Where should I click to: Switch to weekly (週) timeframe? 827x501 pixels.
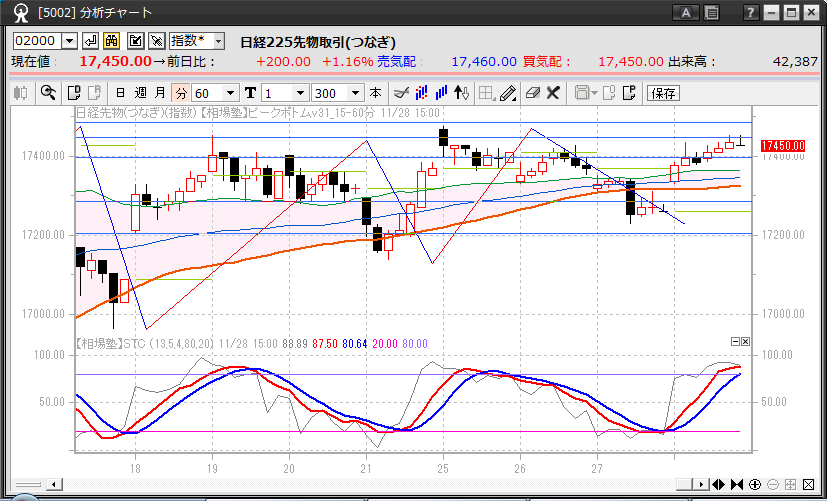pos(141,93)
